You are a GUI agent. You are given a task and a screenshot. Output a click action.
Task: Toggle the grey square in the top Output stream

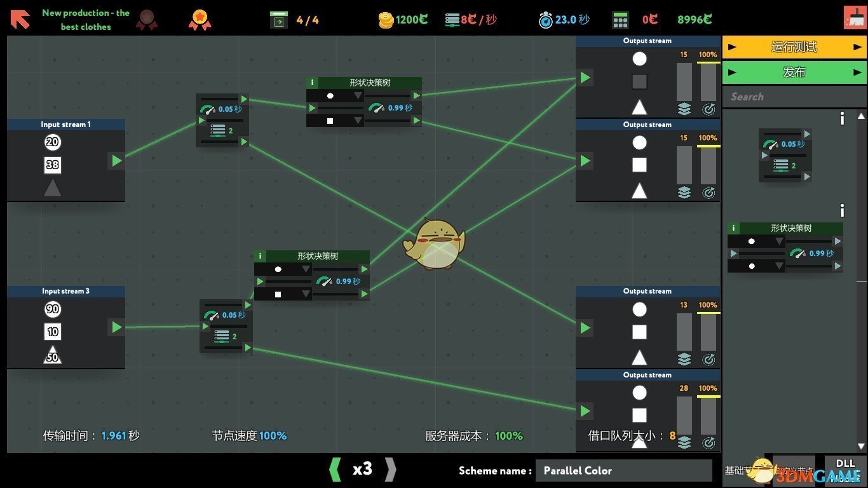tap(640, 81)
